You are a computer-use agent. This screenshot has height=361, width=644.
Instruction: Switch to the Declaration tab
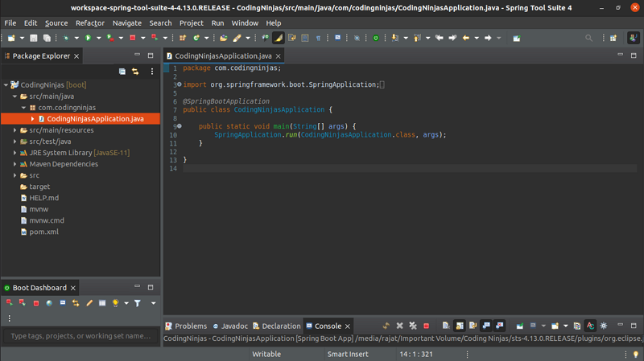276,326
